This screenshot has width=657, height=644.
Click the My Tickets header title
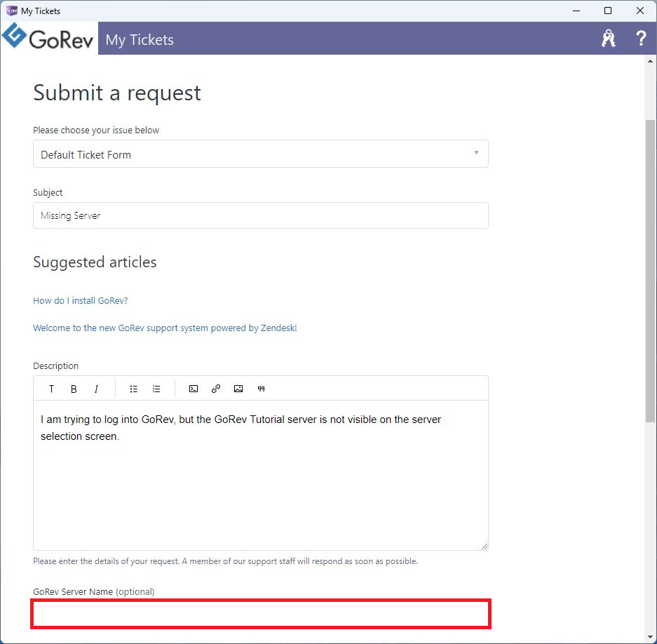[140, 40]
